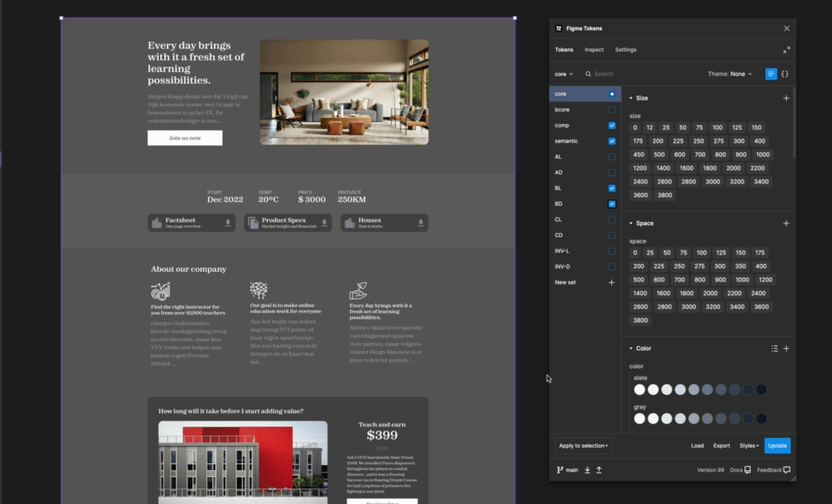Open the Theme: None dropdown
Viewport: 832px width, 504px height.
tap(731, 74)
